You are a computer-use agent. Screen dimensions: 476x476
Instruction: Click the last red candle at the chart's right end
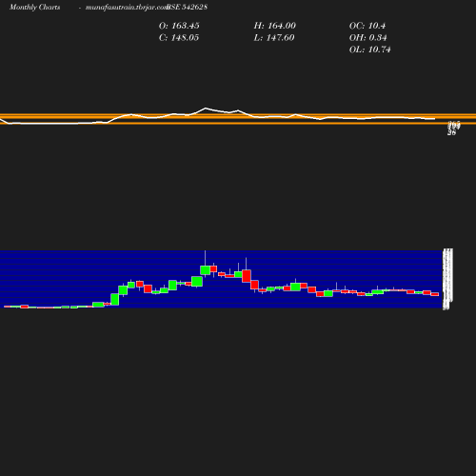pyautogui.click(x=434, y=294)
